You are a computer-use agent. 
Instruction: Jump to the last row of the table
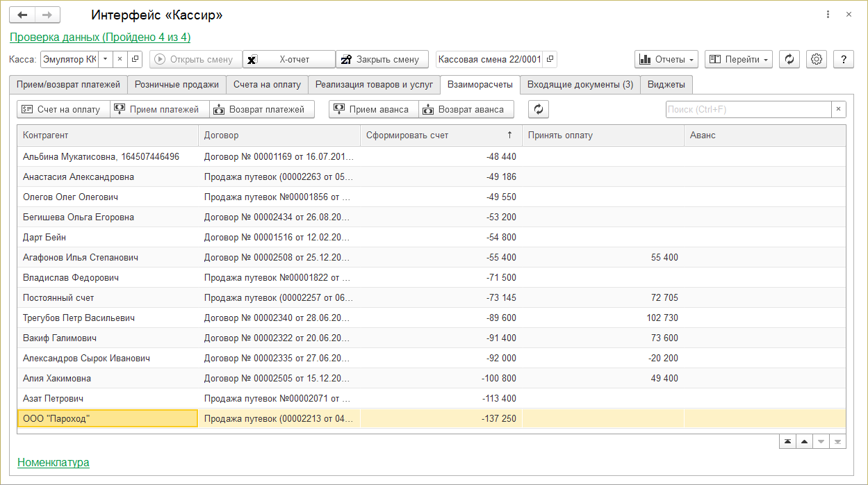pyautogui.click(x=837, y=441)
